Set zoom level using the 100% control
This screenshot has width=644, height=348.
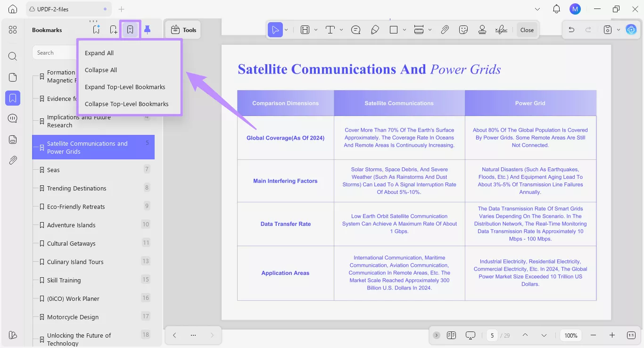click(x=570, y=335)
